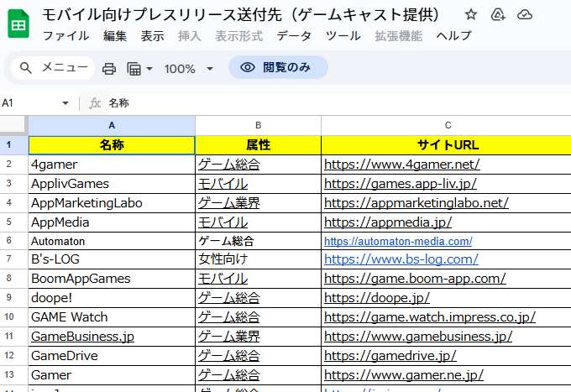Open the www.gamebusiness.jp URL link
This screenshot has height=392, width=571.
418,337
